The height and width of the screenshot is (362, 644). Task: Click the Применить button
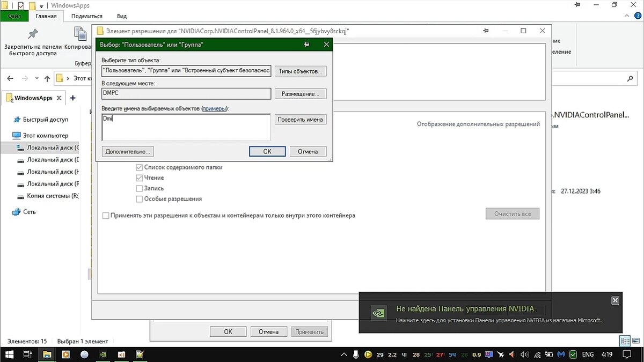tap(310, 331)
